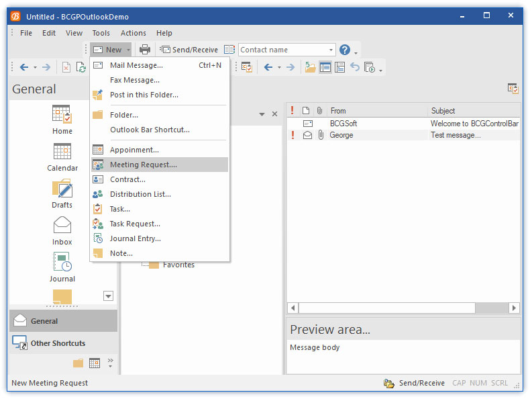The image size is (532, 401).
Task: Expand the Contact name combo box arrow
Action: tap(331, 50)
